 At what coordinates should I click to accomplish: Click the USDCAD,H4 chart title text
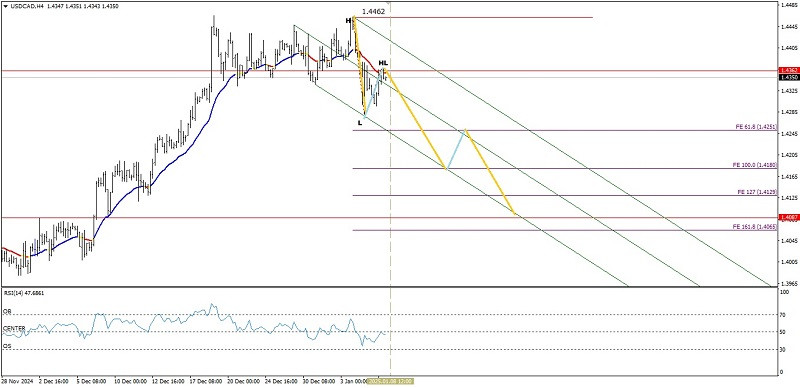pyautogui.click(x=26, y=7)
